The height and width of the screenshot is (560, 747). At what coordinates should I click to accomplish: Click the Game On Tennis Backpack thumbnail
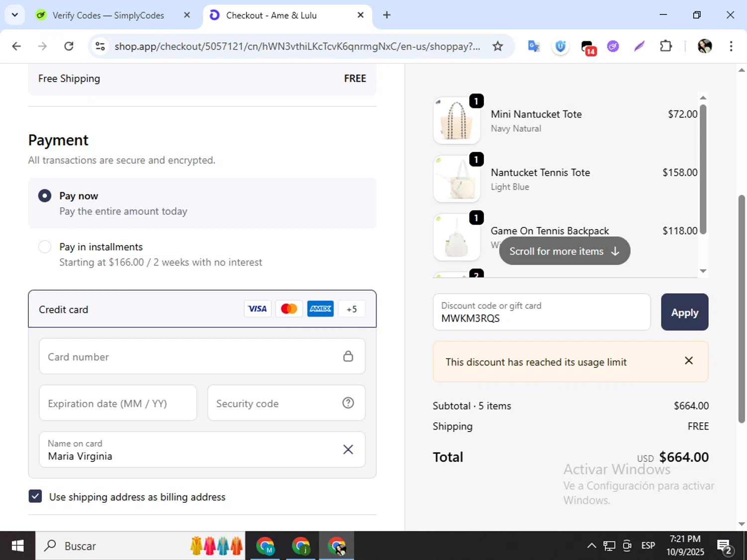tap(457, 237)
